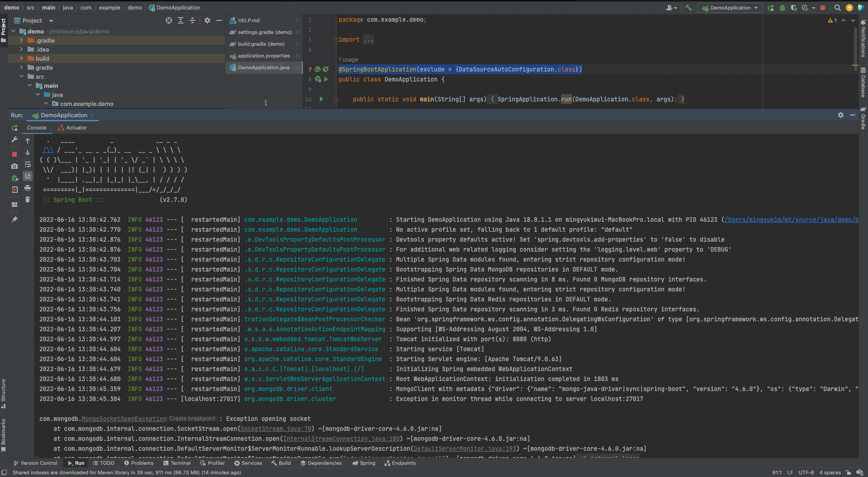Open application.properties tab
This screenshot has width=868, height=477.
265,56
